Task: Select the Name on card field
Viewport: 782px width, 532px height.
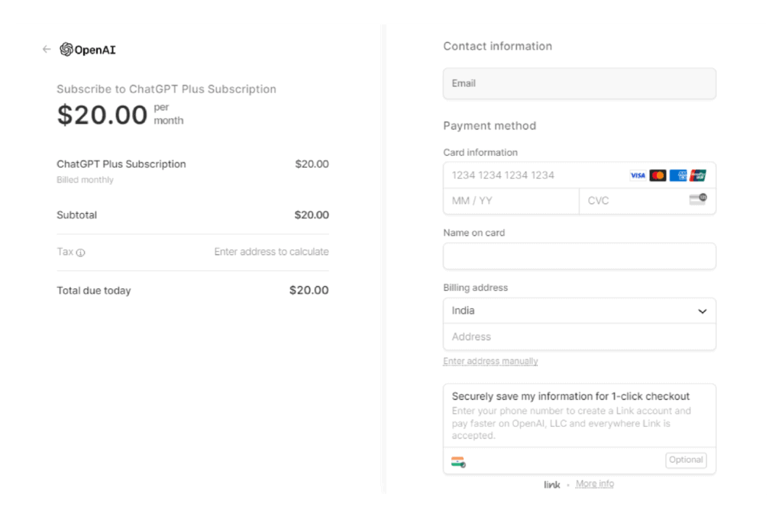Action: pos(579,256)
